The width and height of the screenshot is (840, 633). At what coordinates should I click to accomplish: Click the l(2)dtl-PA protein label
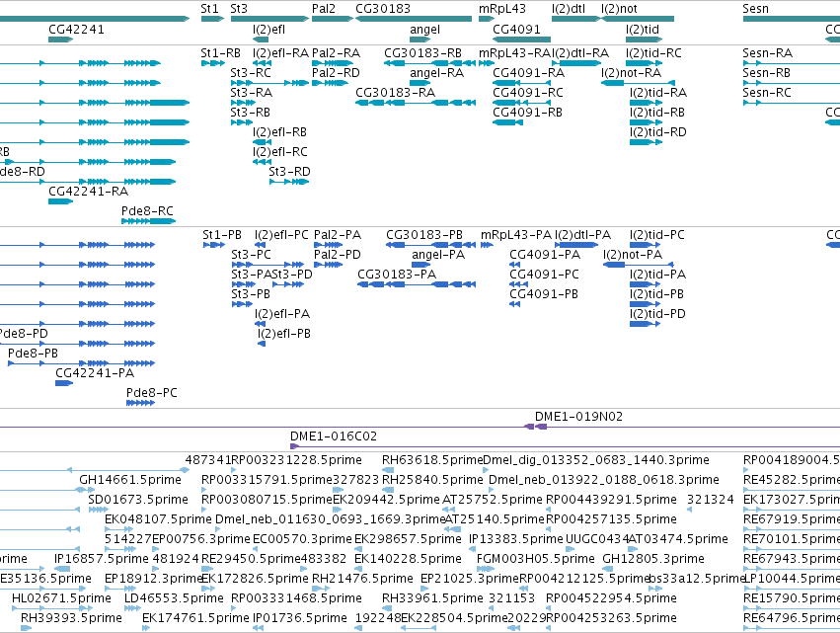tap(582, 235)
